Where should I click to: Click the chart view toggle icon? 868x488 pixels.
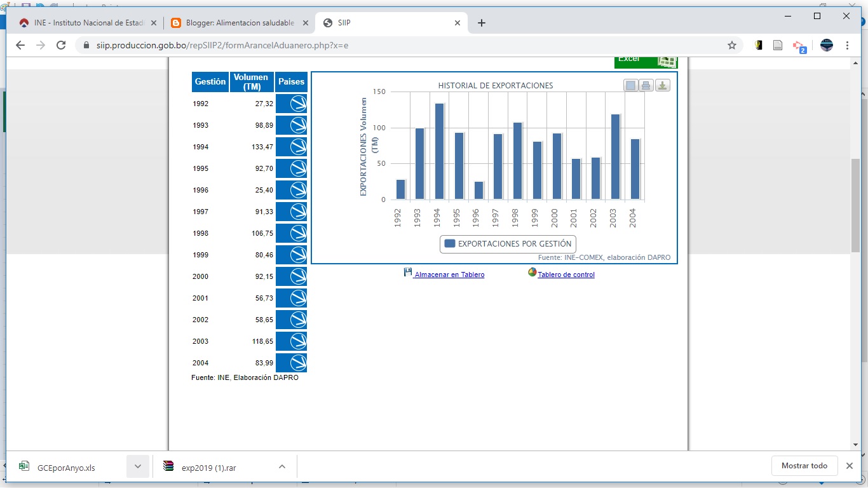[630, 85]
